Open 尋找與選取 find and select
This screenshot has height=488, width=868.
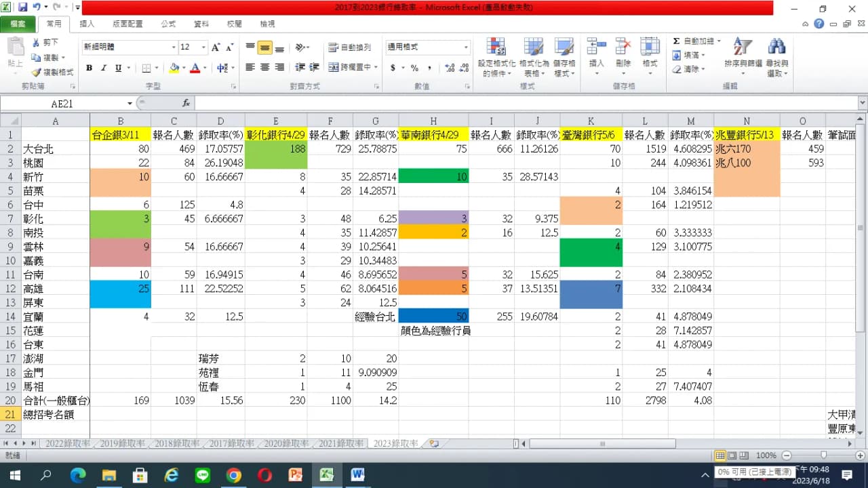pyautogui.click(x=777, y=57)
